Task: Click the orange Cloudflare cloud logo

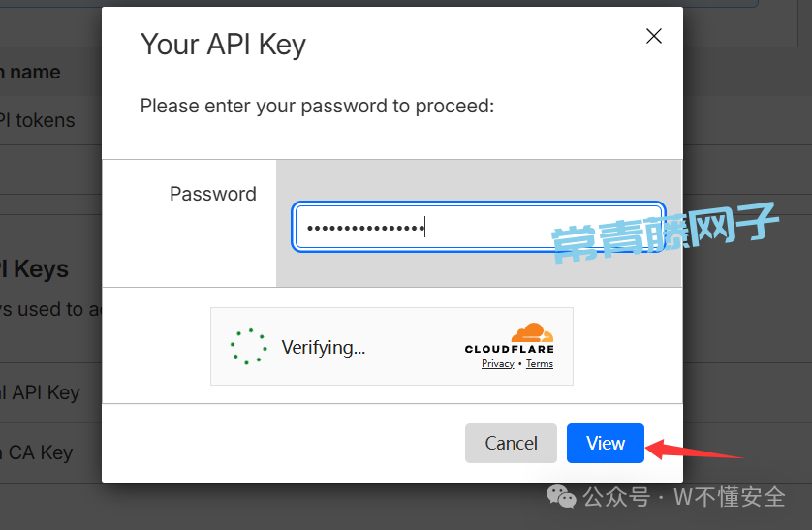Action: [531, 333]
